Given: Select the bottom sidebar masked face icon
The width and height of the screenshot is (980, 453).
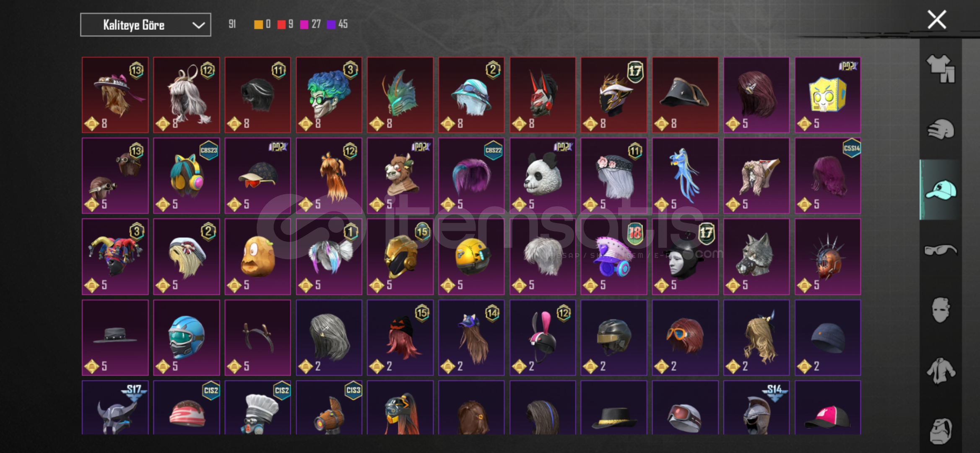Looking at the screenshot, I should click(941, 430).
